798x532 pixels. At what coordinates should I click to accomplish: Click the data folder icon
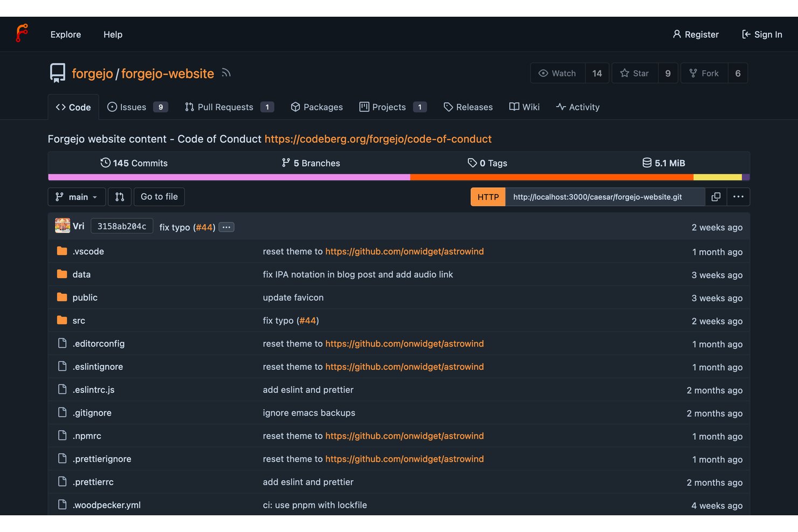[62, 274]
